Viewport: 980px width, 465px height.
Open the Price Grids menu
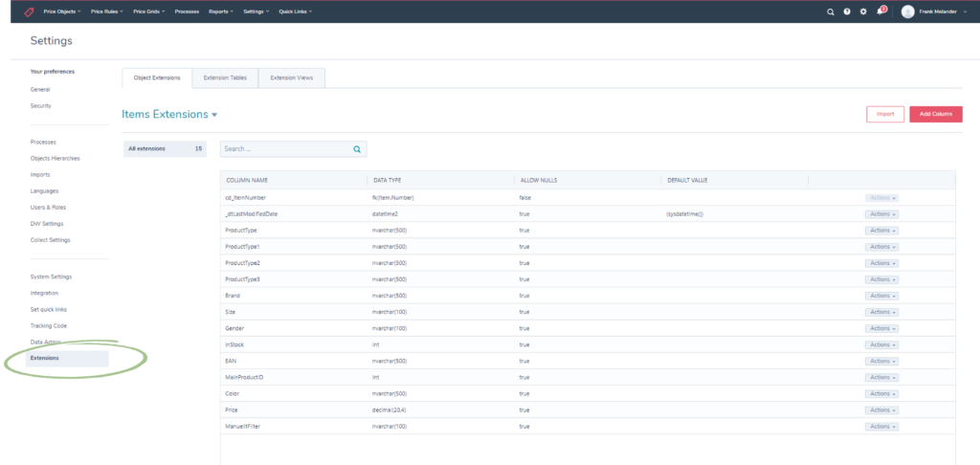click(x=148, y=11)
